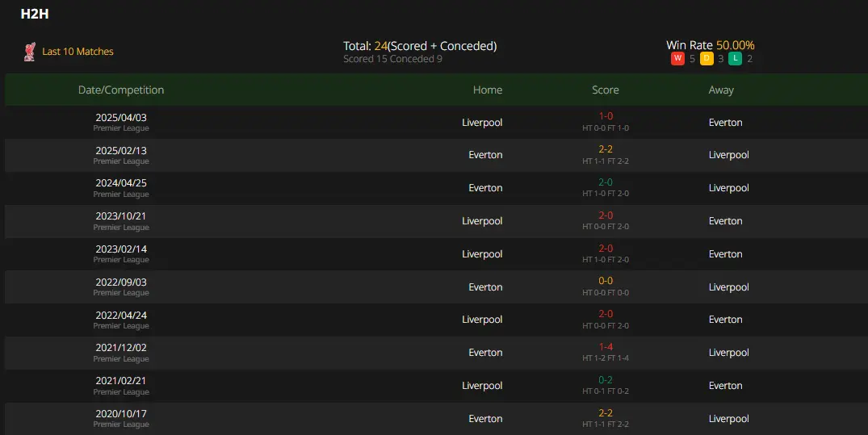Click away team Liverpool in 2022/09/03 row
868x435 pixels.
728,287
